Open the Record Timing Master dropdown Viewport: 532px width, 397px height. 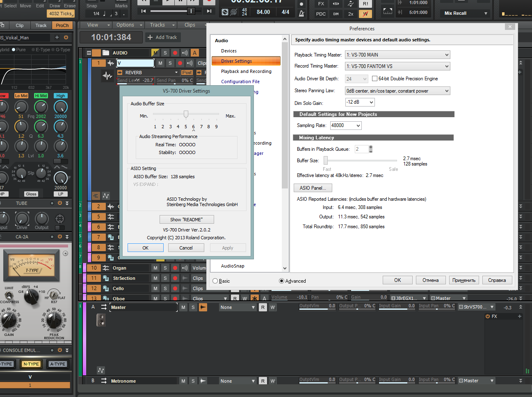click(397, 66)
